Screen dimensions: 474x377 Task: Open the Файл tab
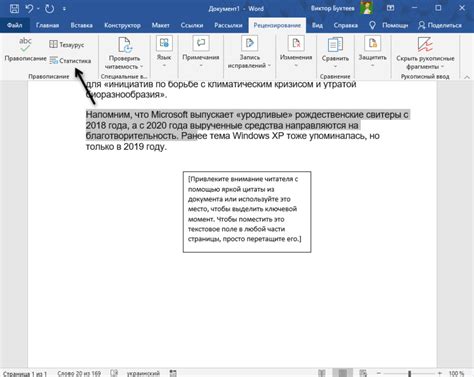pos(14,25)
